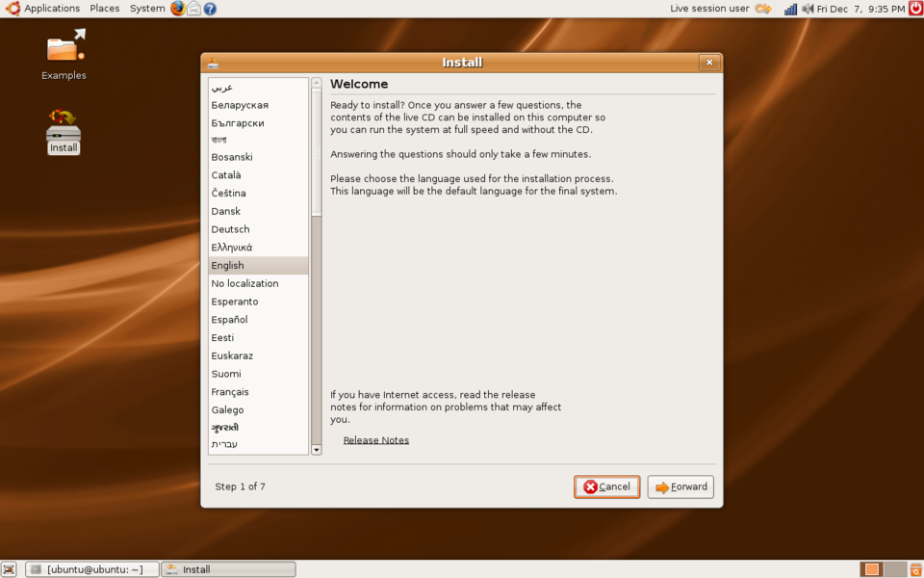This screenshot has height=578, width=924.
Task: Click the Live session user label
Action: pos(709,9)
